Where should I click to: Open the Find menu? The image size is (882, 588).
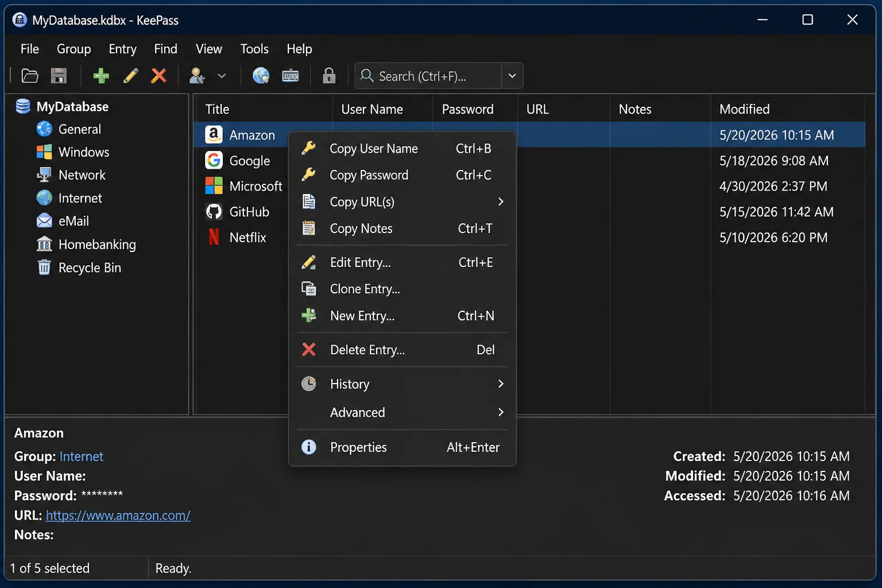[166, 49]
